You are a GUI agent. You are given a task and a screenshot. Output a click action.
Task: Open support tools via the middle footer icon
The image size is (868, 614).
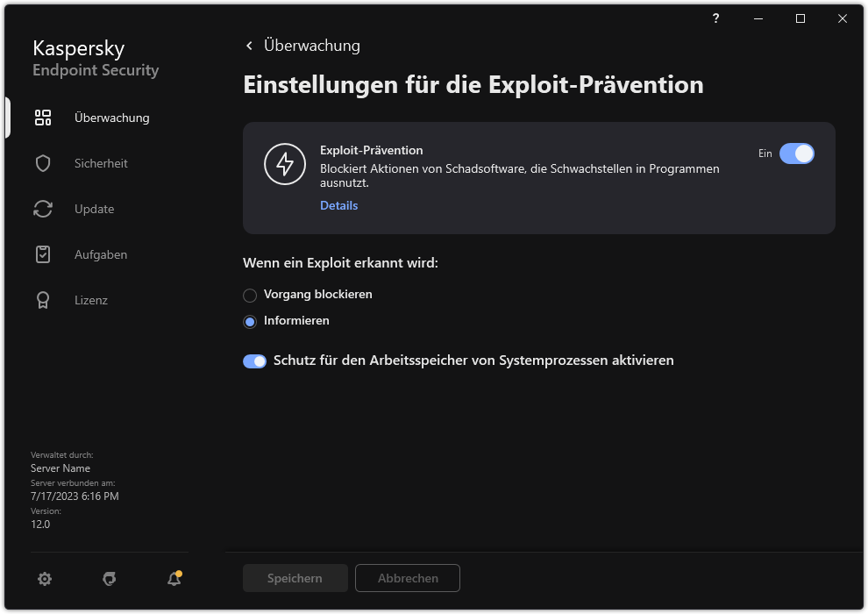pyautogui.click(x=109, y=579)
